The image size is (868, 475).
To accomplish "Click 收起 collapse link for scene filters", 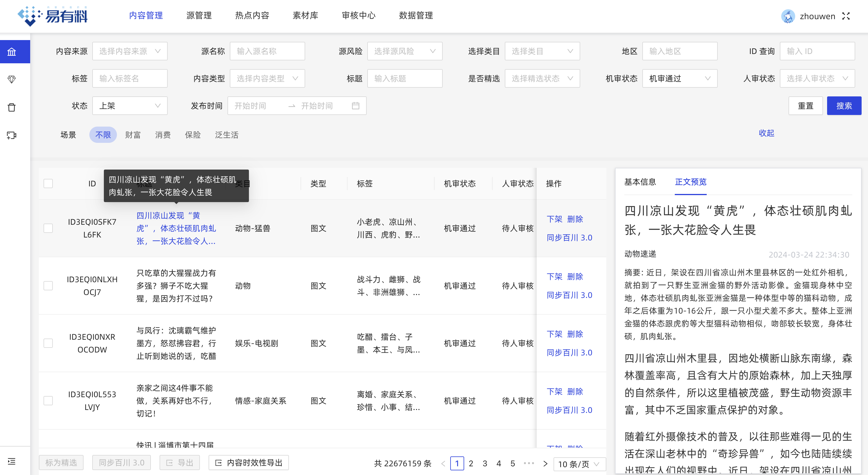I will coord(766,133).
